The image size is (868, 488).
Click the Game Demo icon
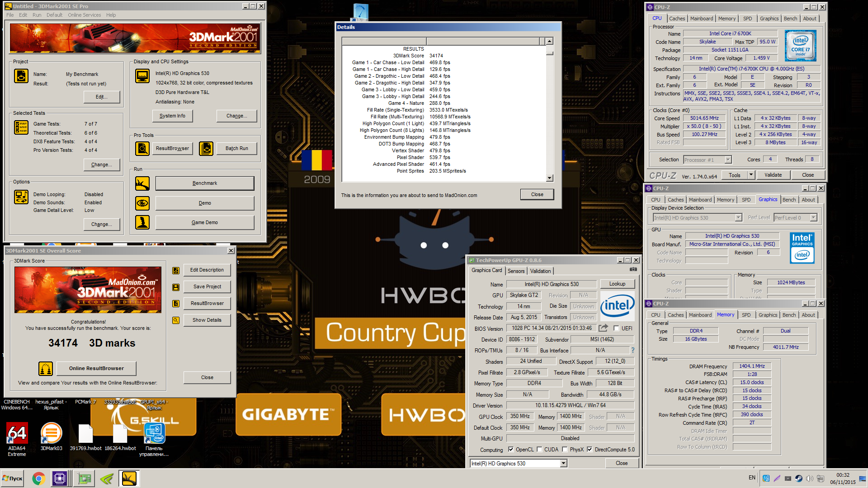tap(142, 222)
